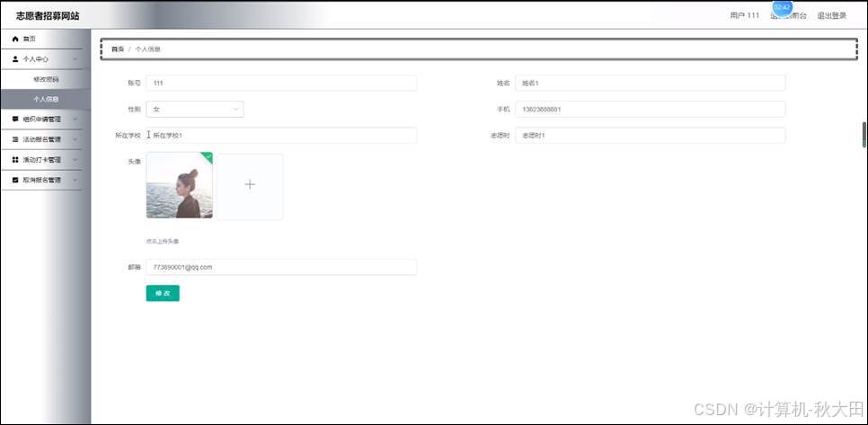
Task: Expand the 组织申请管理 chevron
Action: [75, 119]
